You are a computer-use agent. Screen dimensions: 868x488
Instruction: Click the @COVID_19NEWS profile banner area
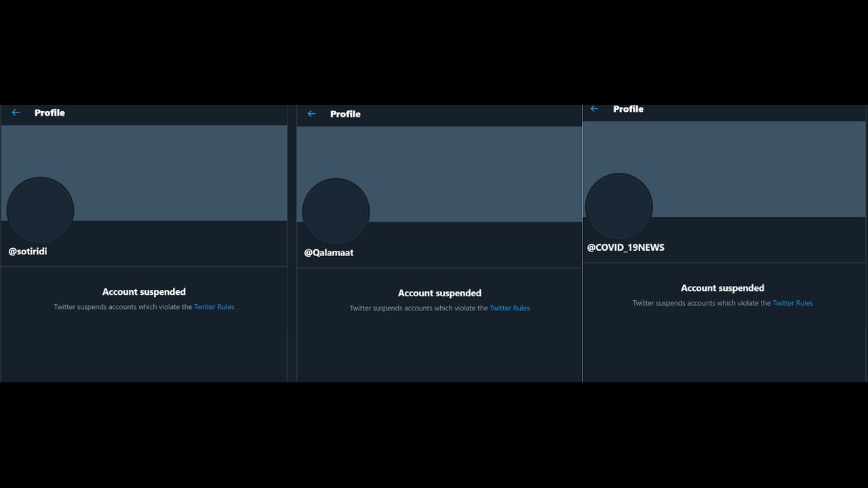[746, 163]
